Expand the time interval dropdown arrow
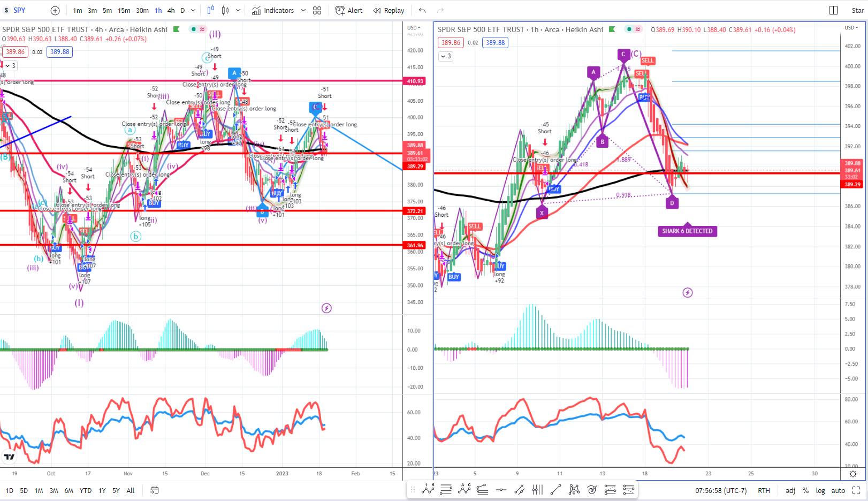This screenshot has height=501, width=868. coord(194,10)
